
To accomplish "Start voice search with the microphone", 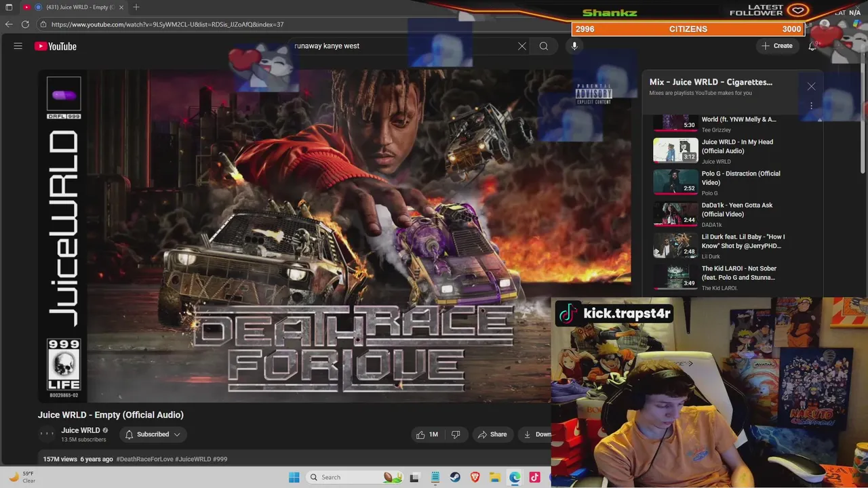I will [574, 46].
